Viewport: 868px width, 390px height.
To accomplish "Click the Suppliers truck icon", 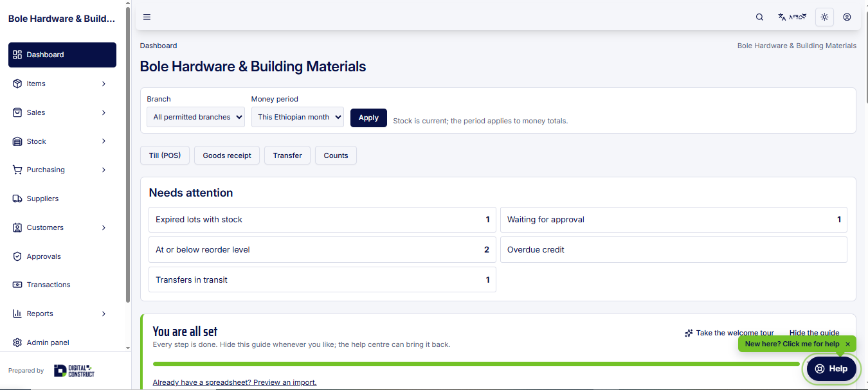I will coord(17,199).
